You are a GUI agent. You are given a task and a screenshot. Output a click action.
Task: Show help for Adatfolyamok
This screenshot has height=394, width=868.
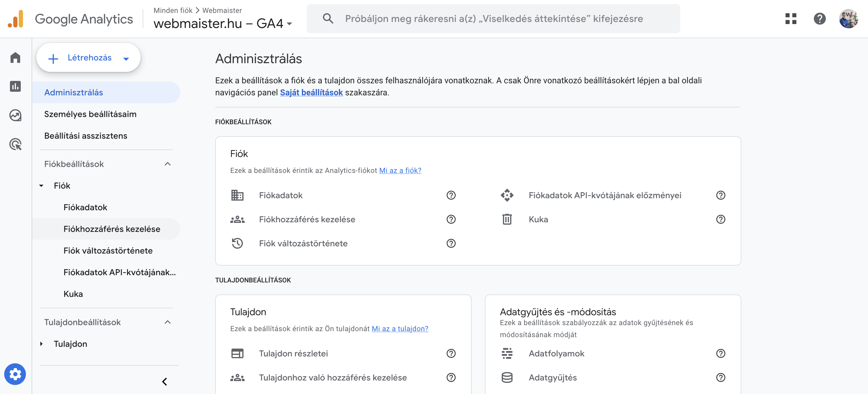click(x=721, y=353)
